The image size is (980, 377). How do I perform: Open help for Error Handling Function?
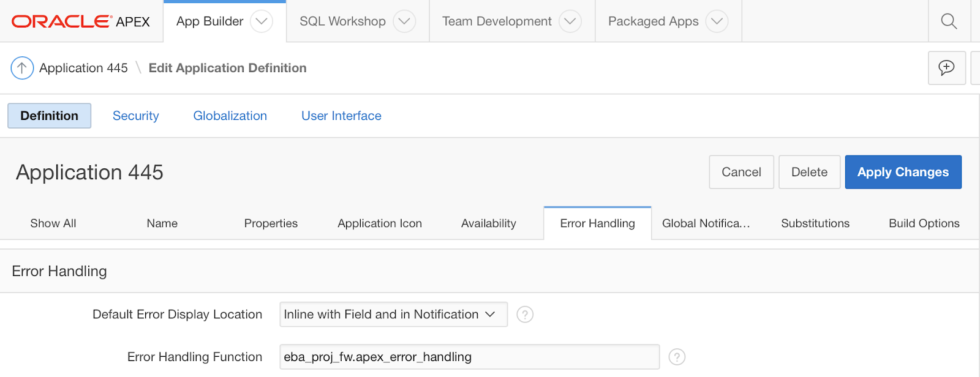[x=677, y=357]
